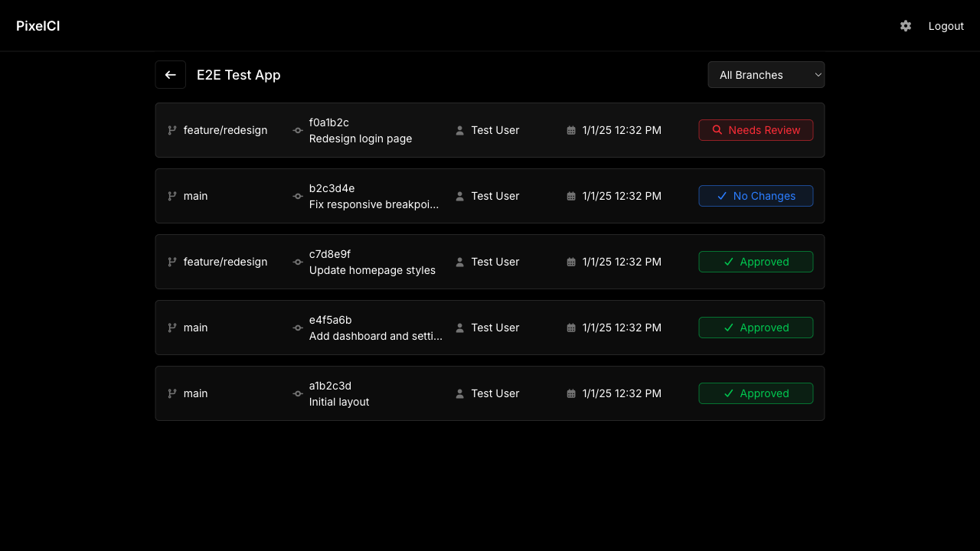
Task: Click Logout in the header
Action: (946, 26)
